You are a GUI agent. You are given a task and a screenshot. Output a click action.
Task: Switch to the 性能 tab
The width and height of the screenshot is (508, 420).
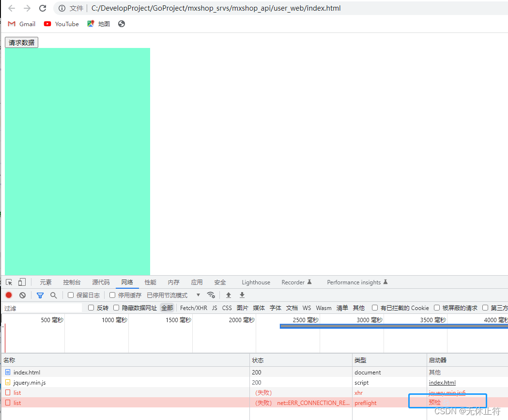pos(150,282)
